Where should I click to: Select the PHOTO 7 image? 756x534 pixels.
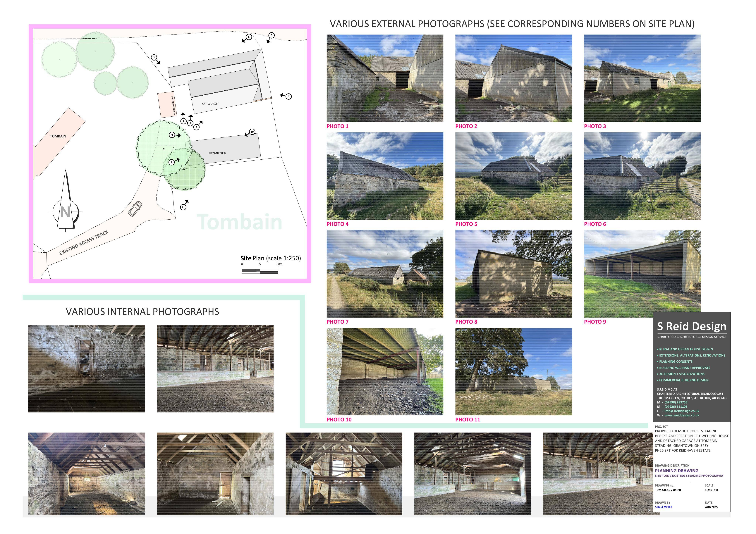point(385,274)
